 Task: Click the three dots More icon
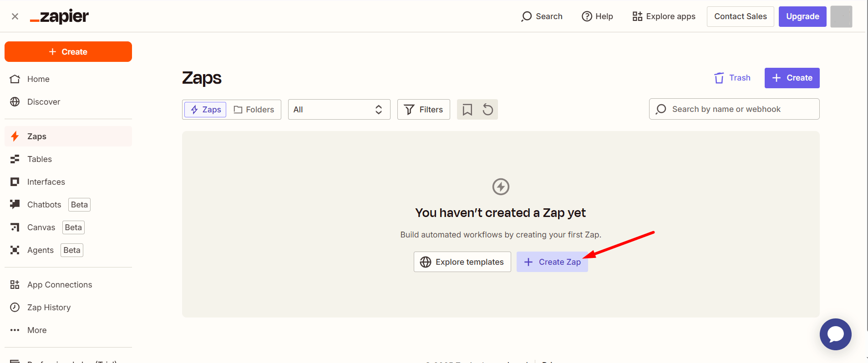tap(15, 330)
